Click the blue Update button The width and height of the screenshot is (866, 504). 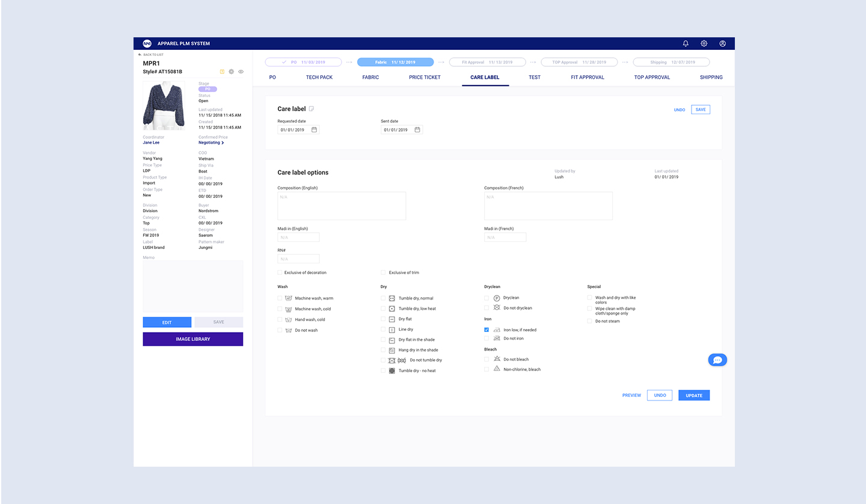pos(694,395)
